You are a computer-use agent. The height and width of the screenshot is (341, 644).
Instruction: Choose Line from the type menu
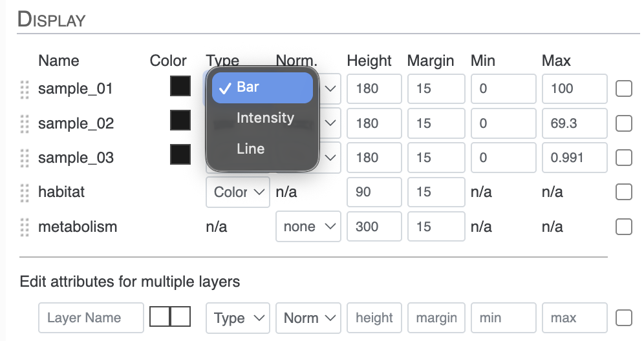click(250, 149)
